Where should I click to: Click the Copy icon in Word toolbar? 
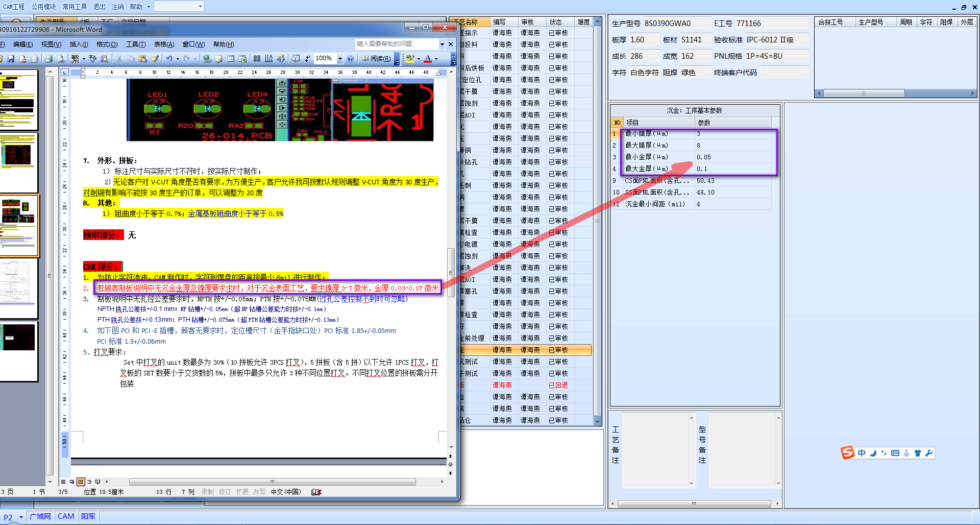point(131,59)
